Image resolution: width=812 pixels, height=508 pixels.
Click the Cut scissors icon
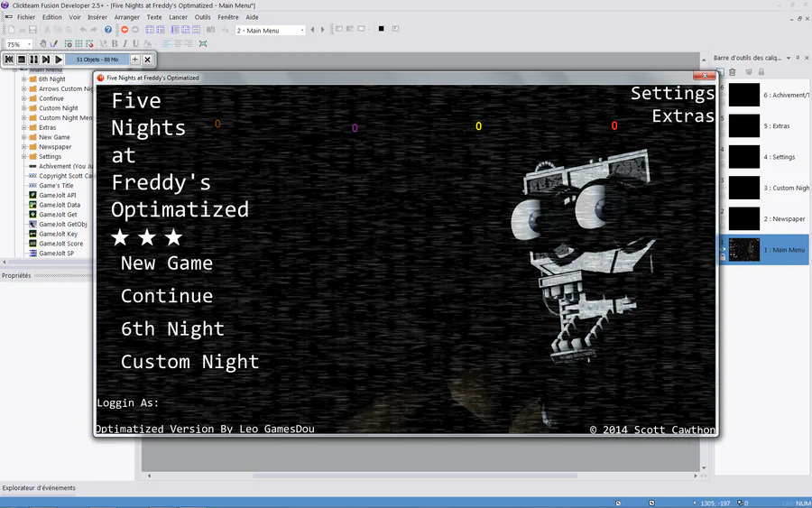tap(47, 30)
